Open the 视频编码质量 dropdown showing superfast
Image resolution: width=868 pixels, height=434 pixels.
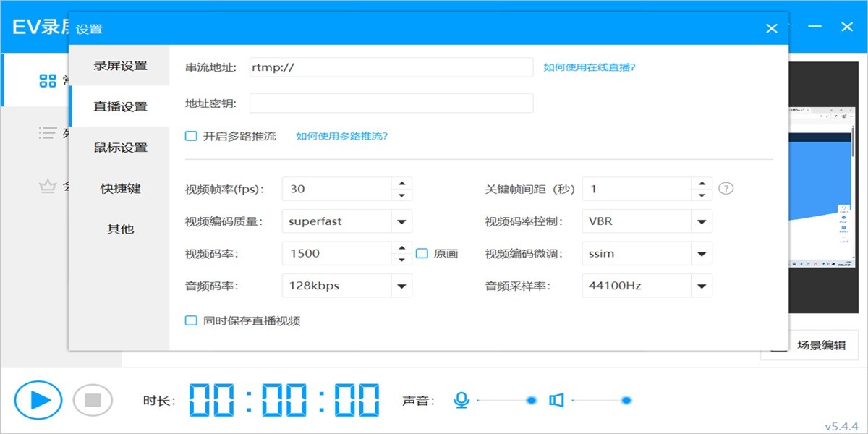tap(401, 221)
